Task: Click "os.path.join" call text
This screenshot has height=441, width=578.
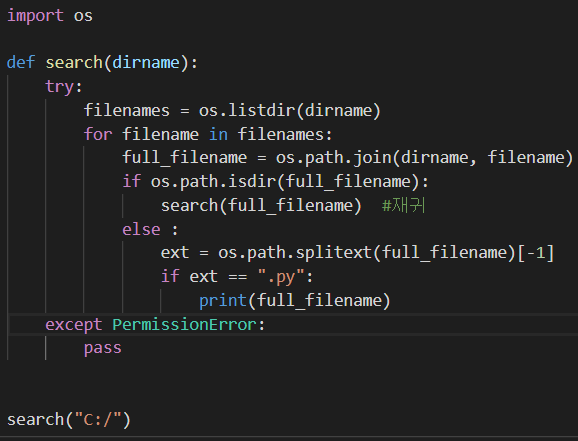Action: pyautogui.click(x=334, y=158)
